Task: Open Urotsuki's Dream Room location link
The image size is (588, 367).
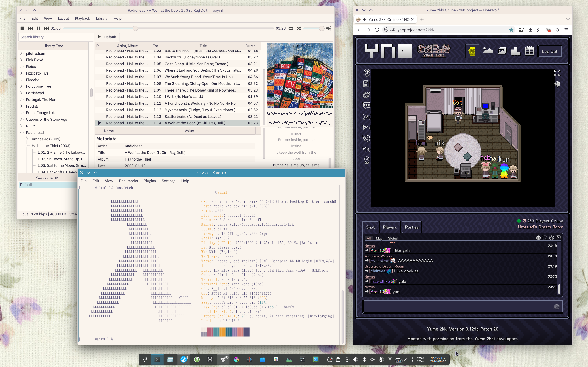Action: point(540,227)
